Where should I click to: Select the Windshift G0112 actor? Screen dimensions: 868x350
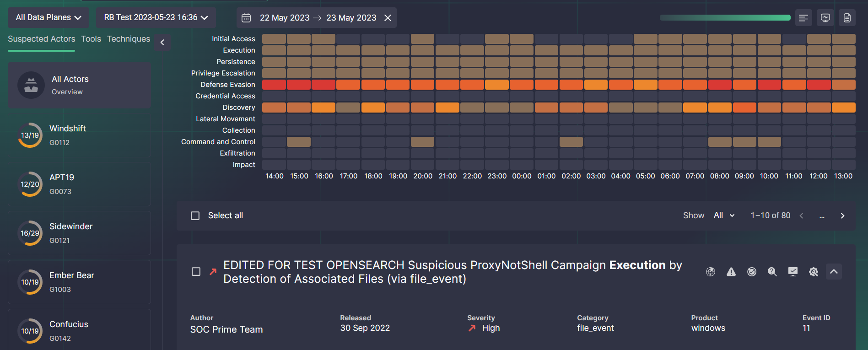pyautogui.click(x=80, y=135)
